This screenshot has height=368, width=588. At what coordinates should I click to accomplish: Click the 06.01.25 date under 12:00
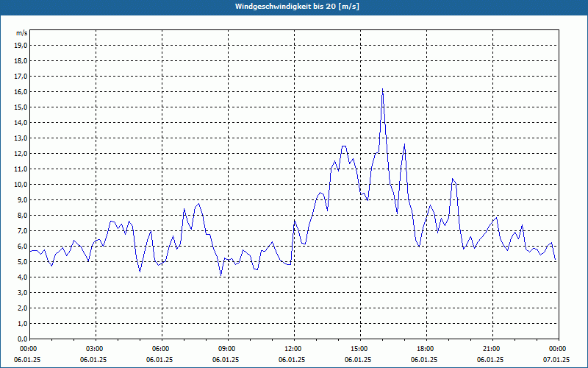(x=292, y=360)
